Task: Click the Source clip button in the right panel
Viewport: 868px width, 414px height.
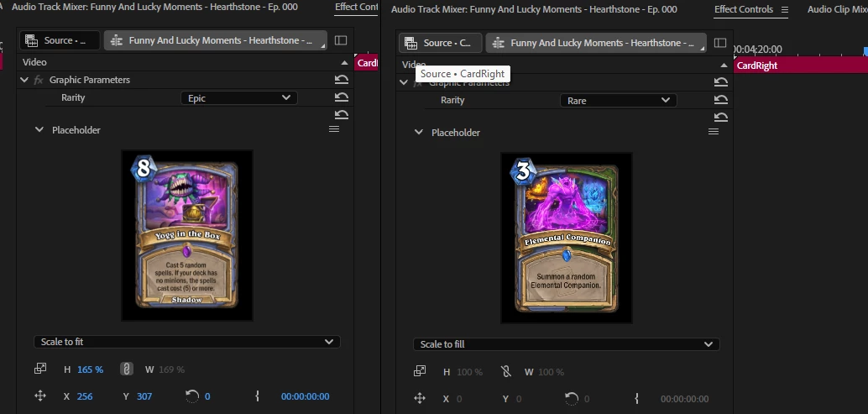Action: (440, 43)
